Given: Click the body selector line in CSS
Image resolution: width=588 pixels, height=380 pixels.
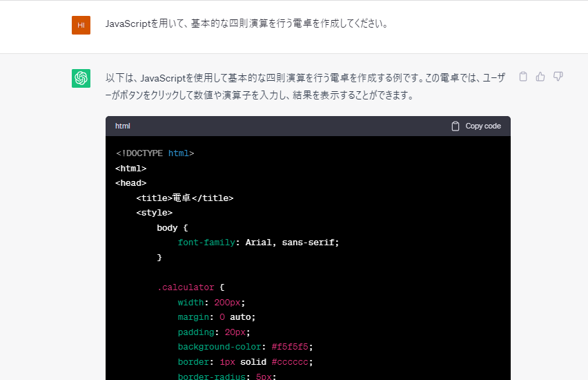Looking at the screenshot, I should tap(172, 228).
